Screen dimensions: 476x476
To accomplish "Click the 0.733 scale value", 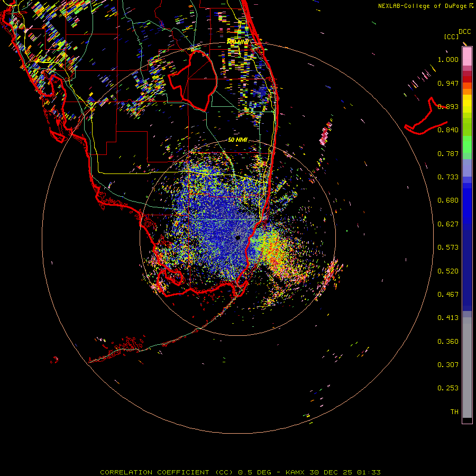I will coord(448,177).
